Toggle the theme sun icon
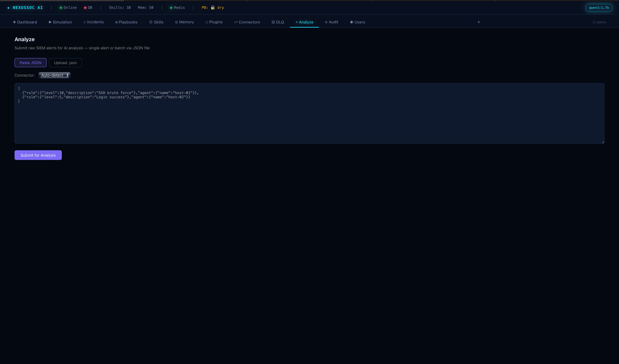 479,22
